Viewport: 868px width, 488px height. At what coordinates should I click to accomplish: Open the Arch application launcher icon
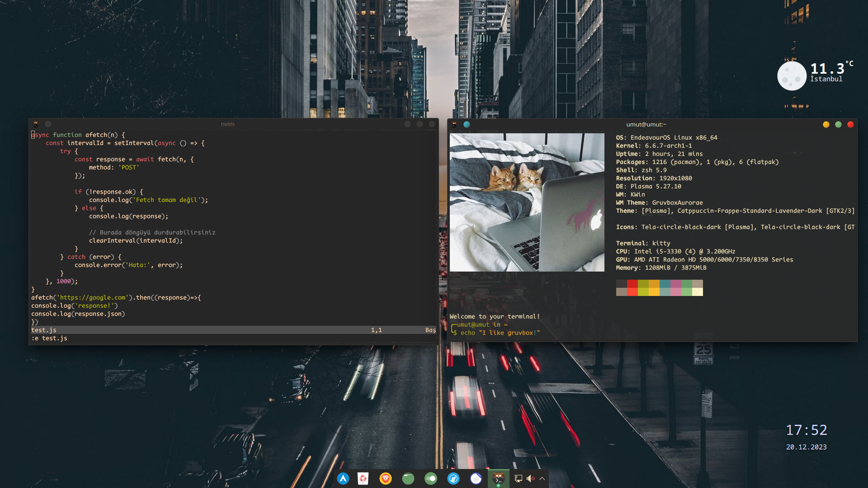[343, 479]
